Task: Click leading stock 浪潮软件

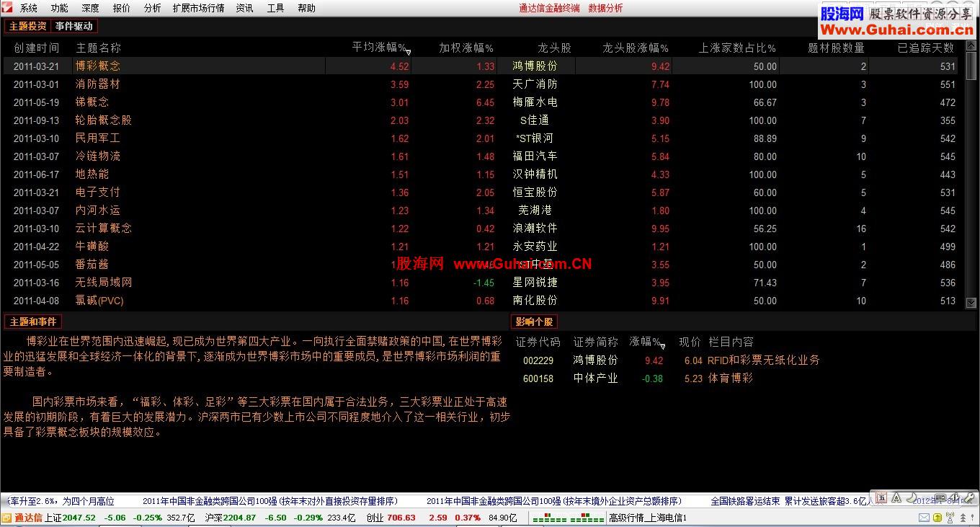Action: [x=535, y=228]
